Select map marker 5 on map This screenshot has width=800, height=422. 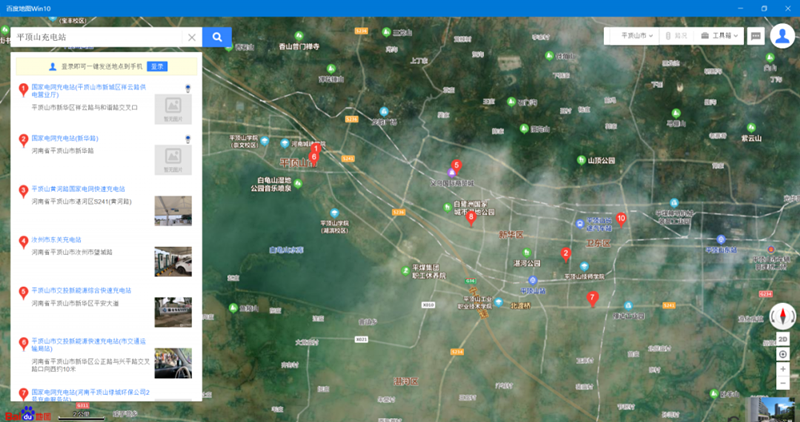pyautogui.click(x=457, y=166)
